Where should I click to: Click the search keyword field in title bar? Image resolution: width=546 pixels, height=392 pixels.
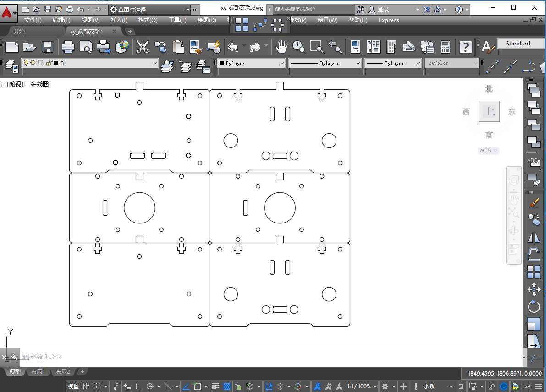pyautogui.click(x=314, y=10)
